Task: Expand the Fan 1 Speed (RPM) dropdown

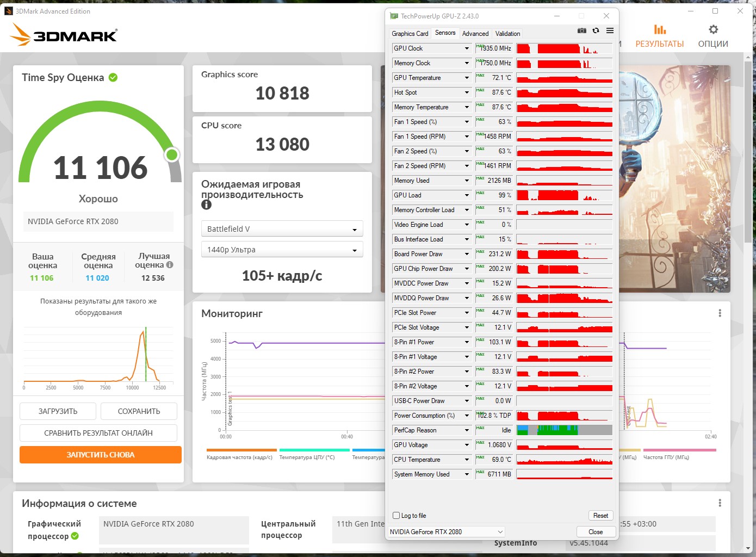Action: point(467,137)
